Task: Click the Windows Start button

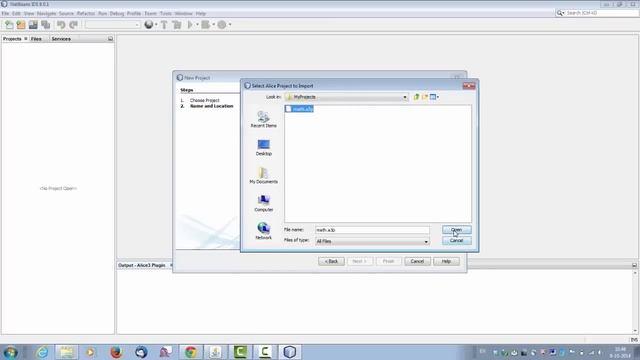Action: tap(10, 352)
